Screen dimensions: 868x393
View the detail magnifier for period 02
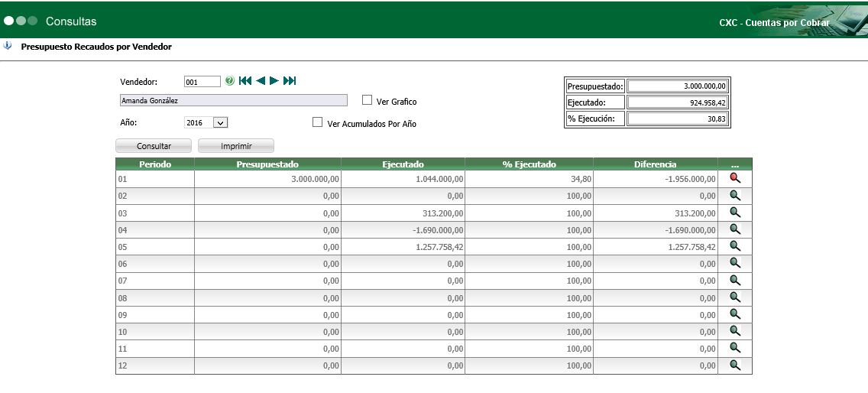735,195
